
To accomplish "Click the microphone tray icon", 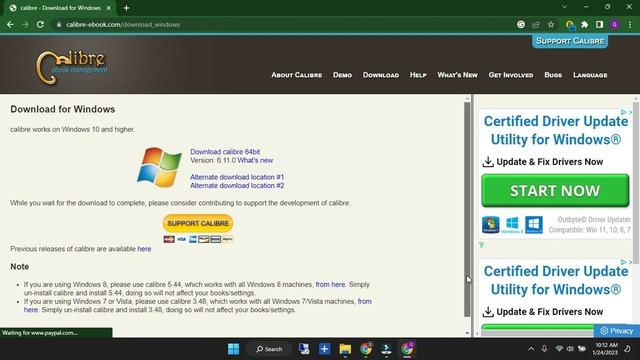I will tap(544, 349).
